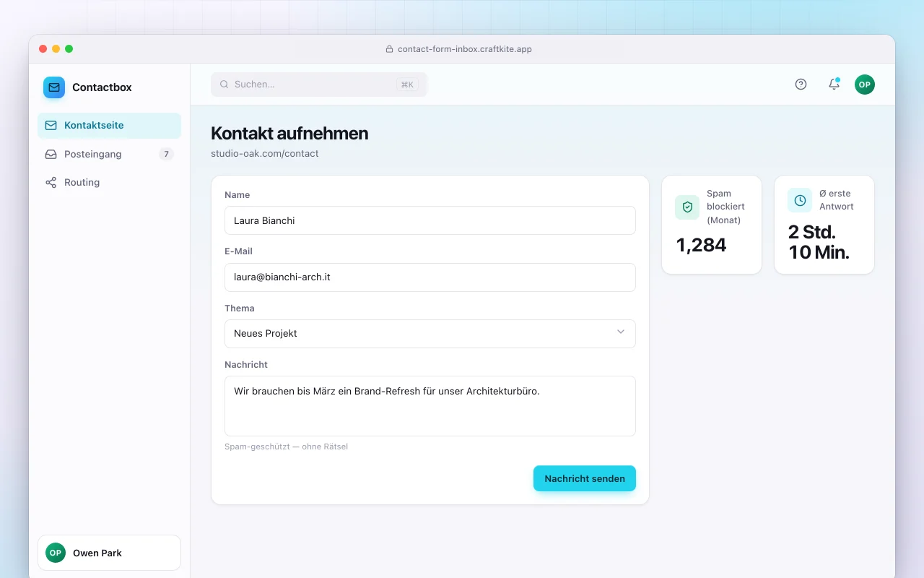924x578 pixels.
Task: Click the Spam blockiert (Monat) label
Action: [x=725, y=207]
